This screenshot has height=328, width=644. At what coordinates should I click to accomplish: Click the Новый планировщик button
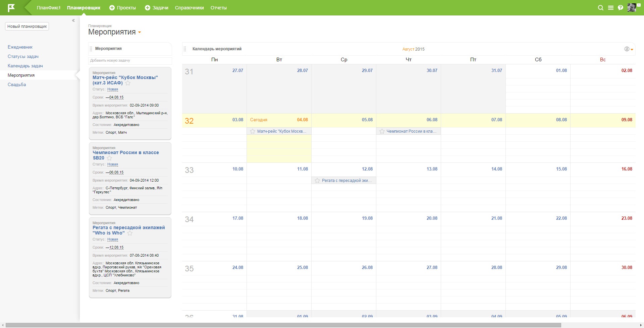tap(27, 26)
